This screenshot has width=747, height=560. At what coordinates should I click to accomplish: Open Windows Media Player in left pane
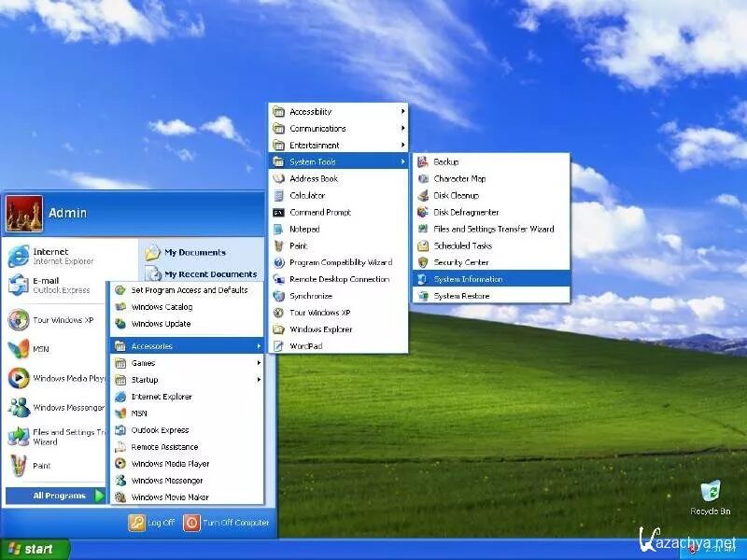pyautogui.click(x=56, y=378)
